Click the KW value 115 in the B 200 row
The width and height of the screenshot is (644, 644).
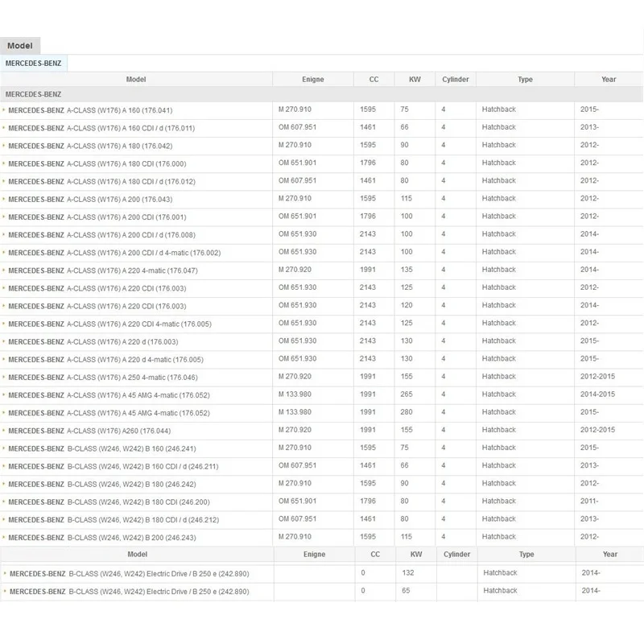click(407, 537)
